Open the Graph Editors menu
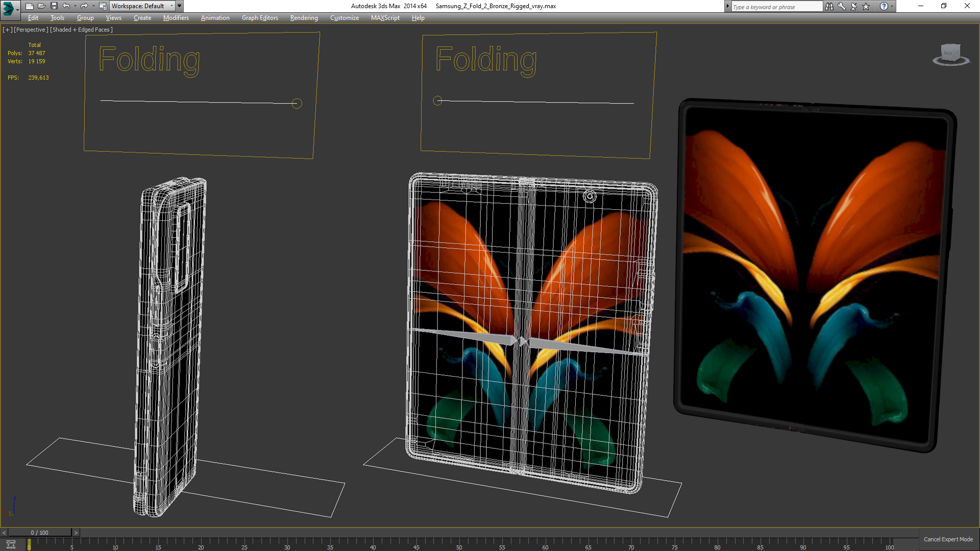The width and height of the screenshot is (980, 551). (x=260, y=18)
